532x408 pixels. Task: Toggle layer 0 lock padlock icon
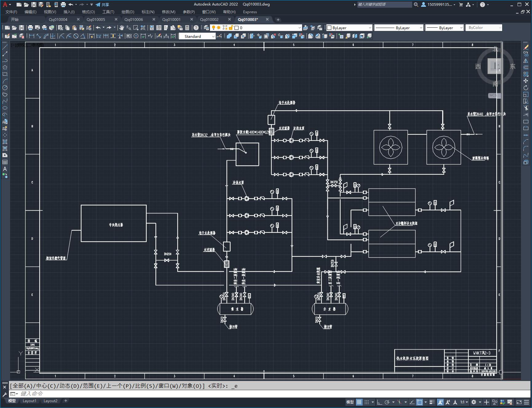[231, 28]
